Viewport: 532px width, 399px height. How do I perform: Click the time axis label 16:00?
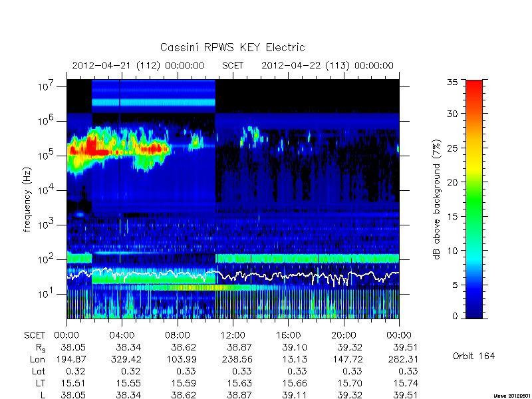coord(288,335)
